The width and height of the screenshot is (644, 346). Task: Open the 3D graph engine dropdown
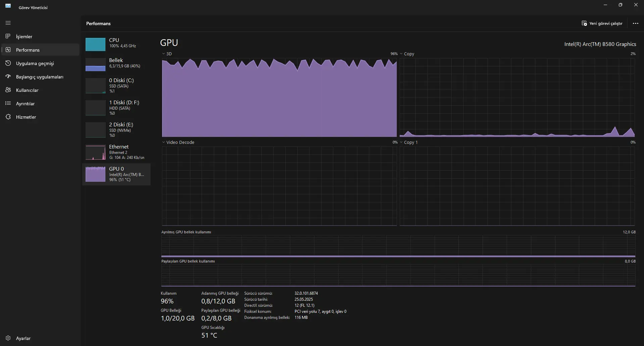click(x=167, y=54)
